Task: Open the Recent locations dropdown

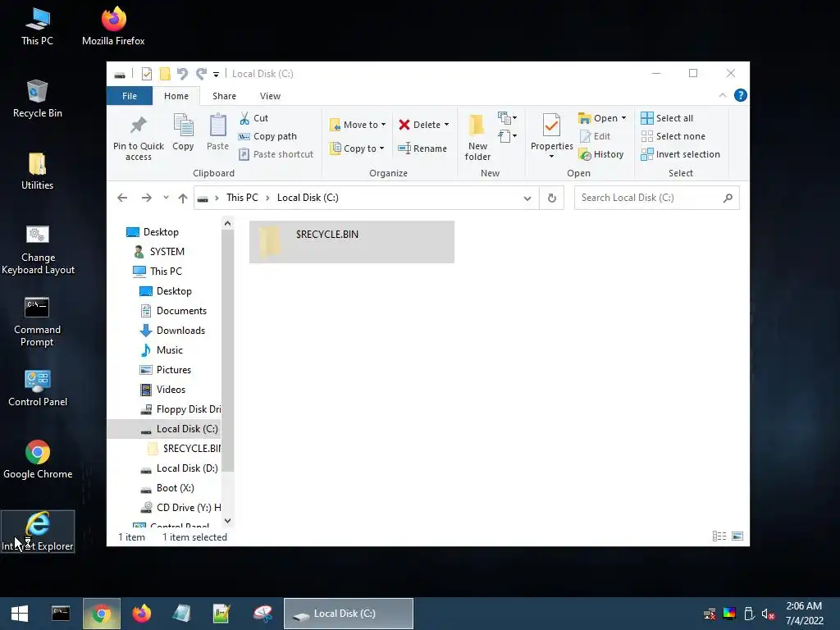Action: tap(166, 198)
